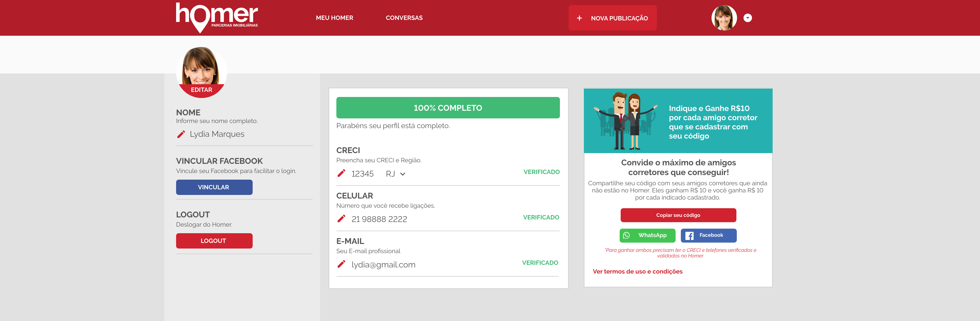Click the Indique e Ganhe banner illustration
980x321 pixels.
click(626, 121)
